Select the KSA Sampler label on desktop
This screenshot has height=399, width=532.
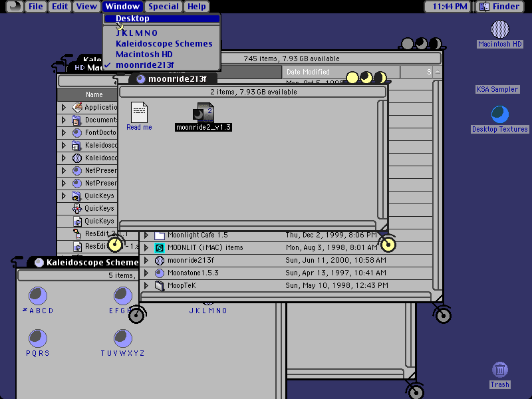tap(497, 89)
